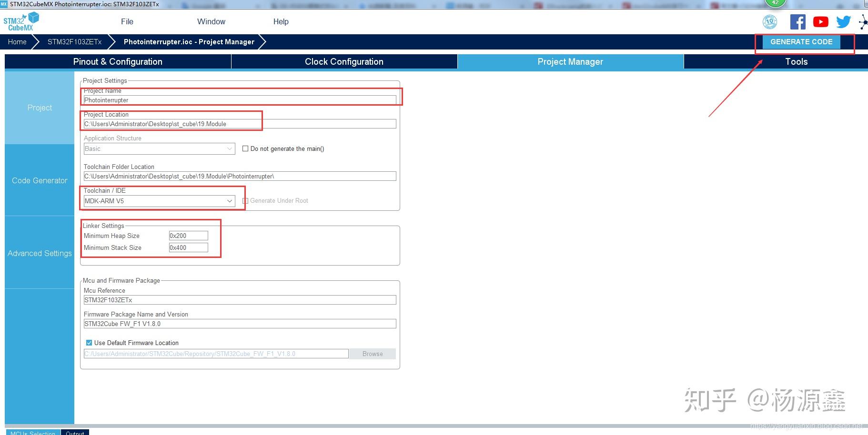
Task: Click the firmware repository path field
Action: (x=216, y=354)
